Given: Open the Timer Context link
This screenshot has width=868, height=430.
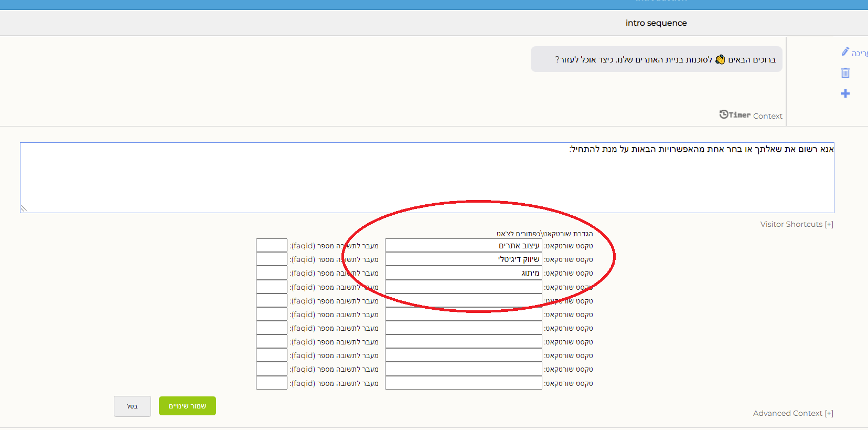Looking at the screenshot, I should (x=751, y=115).
